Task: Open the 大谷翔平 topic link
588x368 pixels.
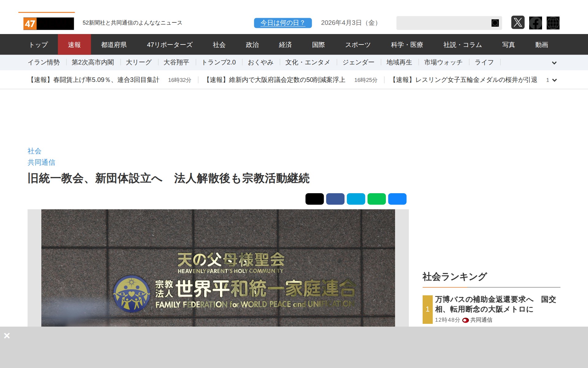Action: (x=176, y=63)
